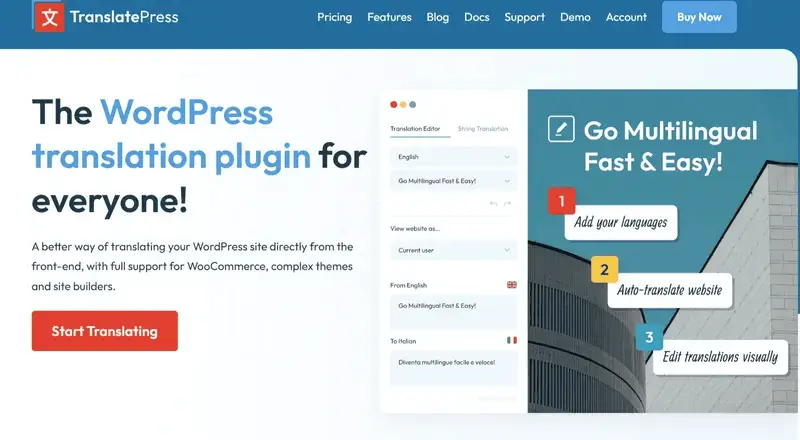The height and width of the screenshot is (440, 800).
Task: Click the Start Translating button
Action: (105, 331)
